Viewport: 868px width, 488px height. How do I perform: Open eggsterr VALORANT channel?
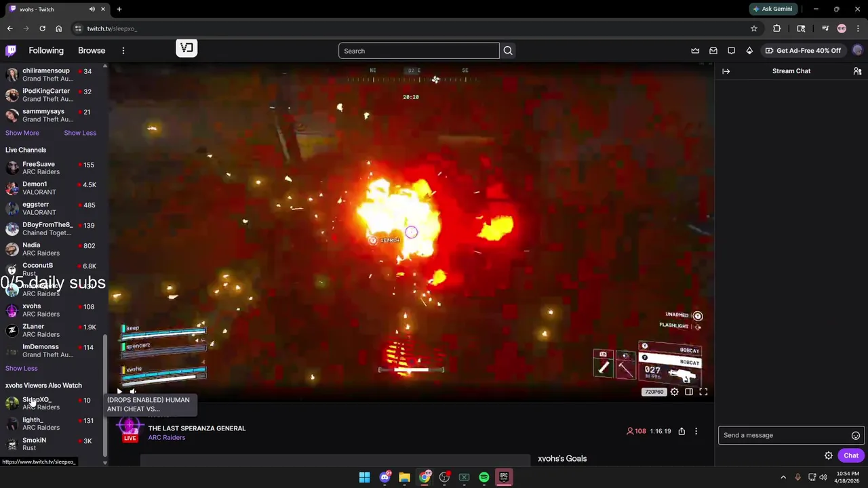(53, 209)
